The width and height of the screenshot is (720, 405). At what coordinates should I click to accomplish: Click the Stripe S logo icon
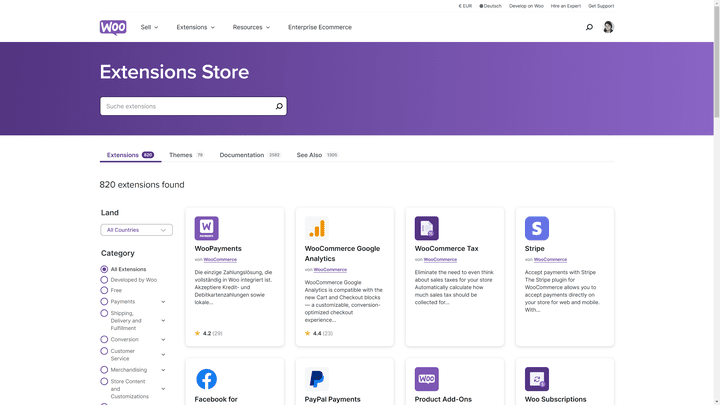(537, 228)
